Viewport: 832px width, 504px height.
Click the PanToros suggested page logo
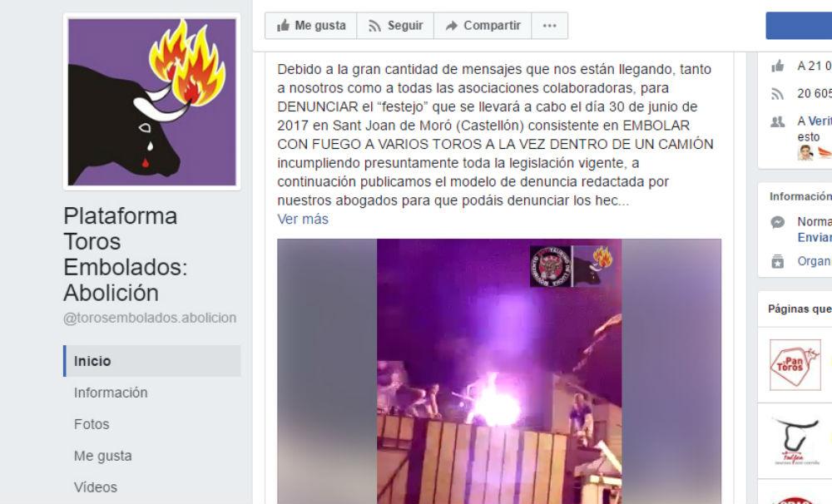pos(795,365)
